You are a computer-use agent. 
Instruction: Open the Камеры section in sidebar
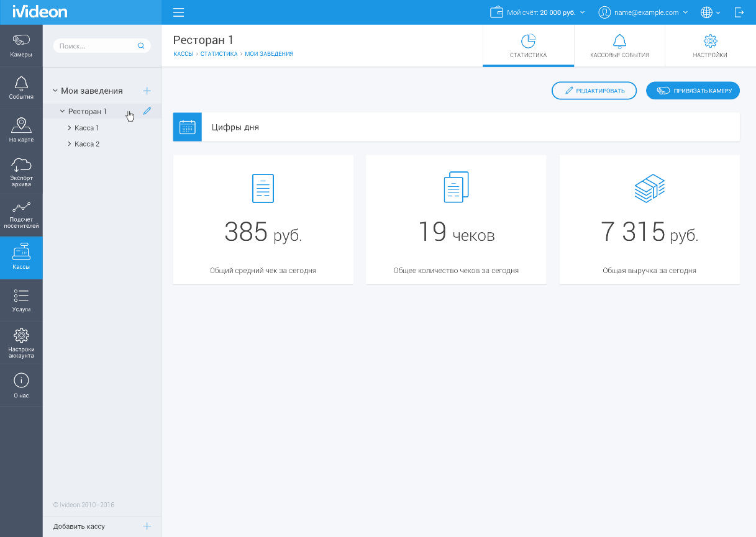21,46
